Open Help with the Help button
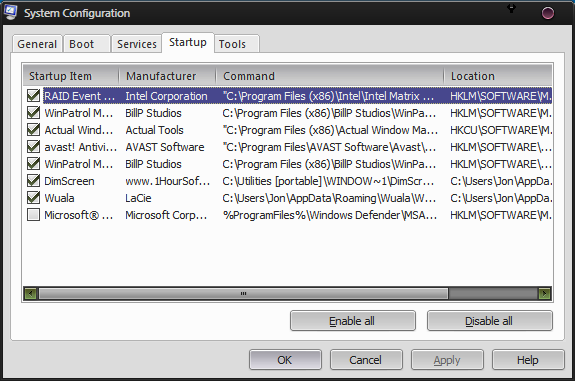The height and width of the screenshot is (381, 575). [528, 360]
